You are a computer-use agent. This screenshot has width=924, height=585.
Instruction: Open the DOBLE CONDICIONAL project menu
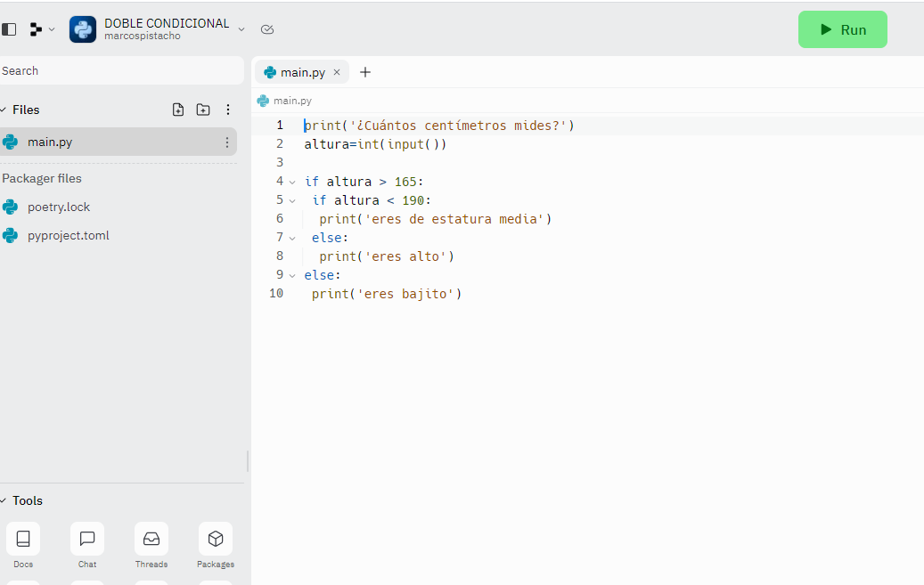241,29
